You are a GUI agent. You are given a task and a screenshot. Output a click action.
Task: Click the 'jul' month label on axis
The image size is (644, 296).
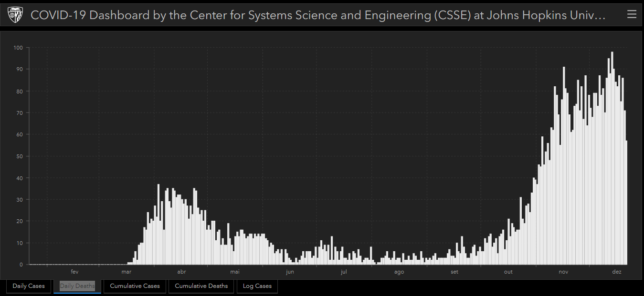tap(344, 272)
